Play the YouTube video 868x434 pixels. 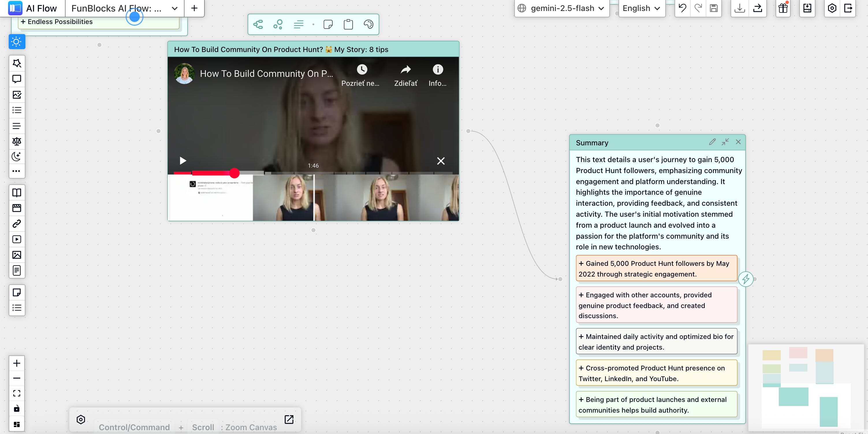click(182, 161)
